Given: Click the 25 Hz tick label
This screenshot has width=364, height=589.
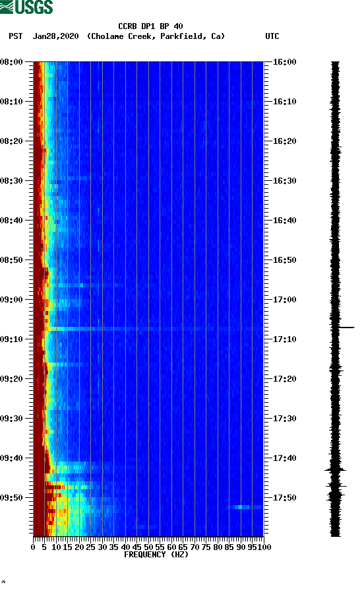Looking at the screenshot, I should (x=91, y=547).
